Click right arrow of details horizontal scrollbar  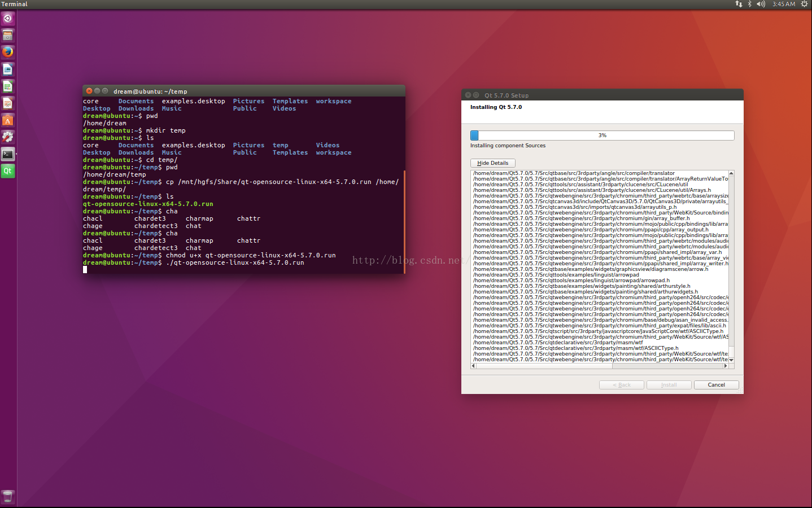point(726,366)
